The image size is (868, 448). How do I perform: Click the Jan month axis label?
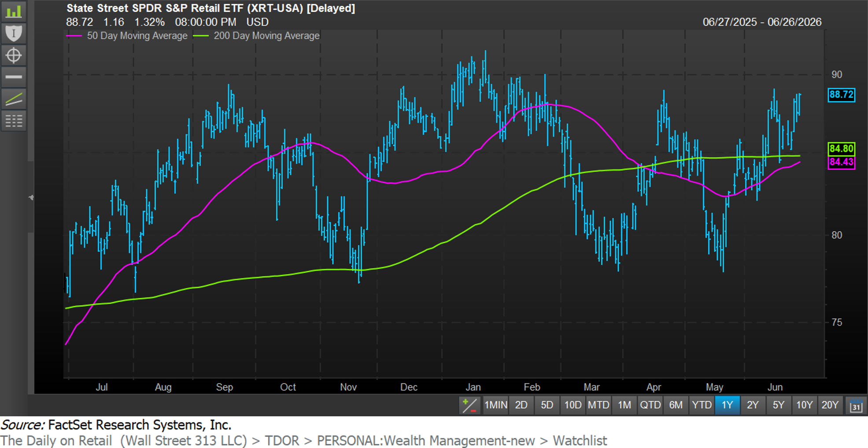coord(473,387)
